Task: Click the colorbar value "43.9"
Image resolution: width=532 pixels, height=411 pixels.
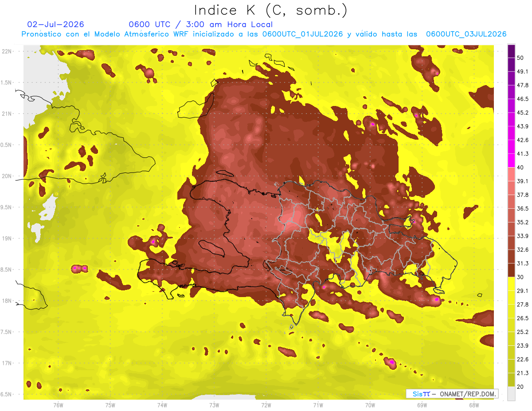Action: point(522,126)
